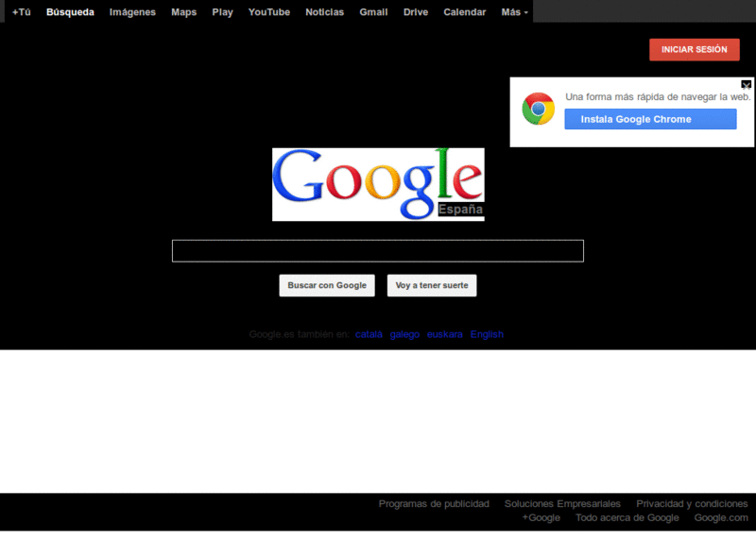Close the Chrome promotion popup
This screenshot has height=541, width=756.
coord(746,85)
